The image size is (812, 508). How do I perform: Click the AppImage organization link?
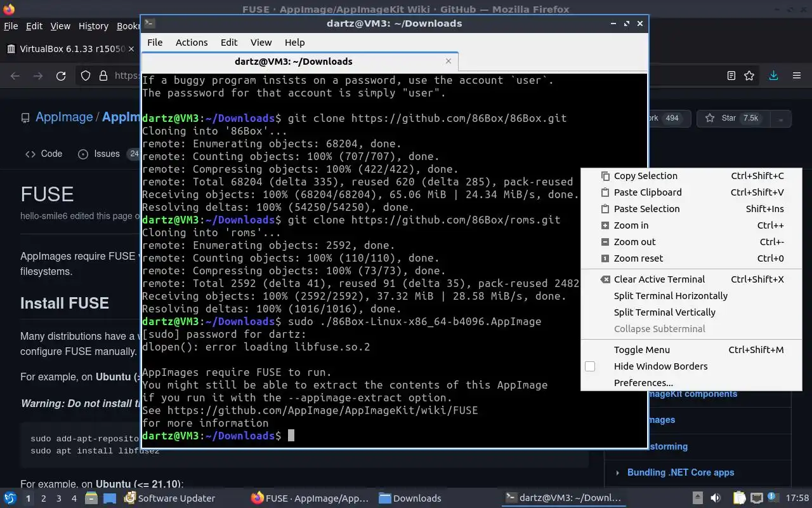[x=64, y=117]
